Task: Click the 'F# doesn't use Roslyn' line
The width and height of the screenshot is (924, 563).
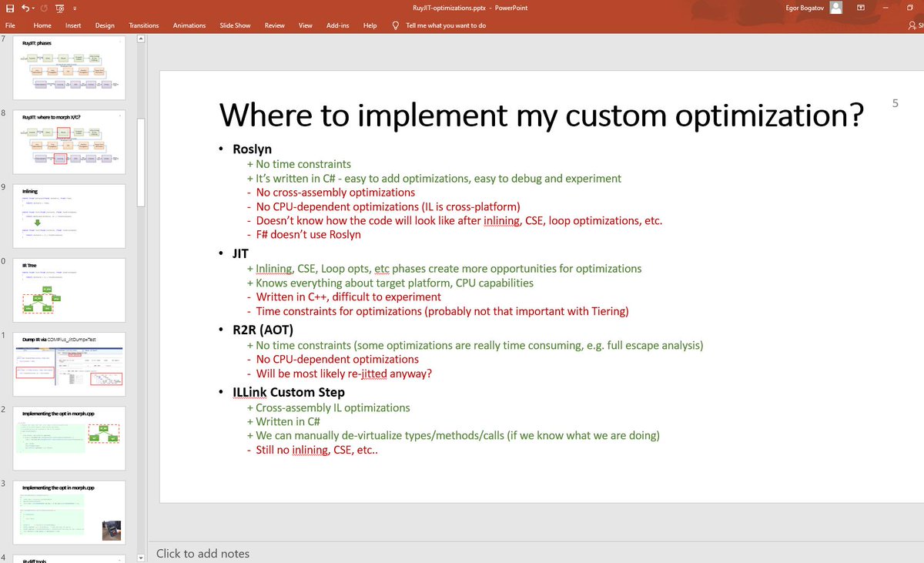Action: tap(303, 235)
